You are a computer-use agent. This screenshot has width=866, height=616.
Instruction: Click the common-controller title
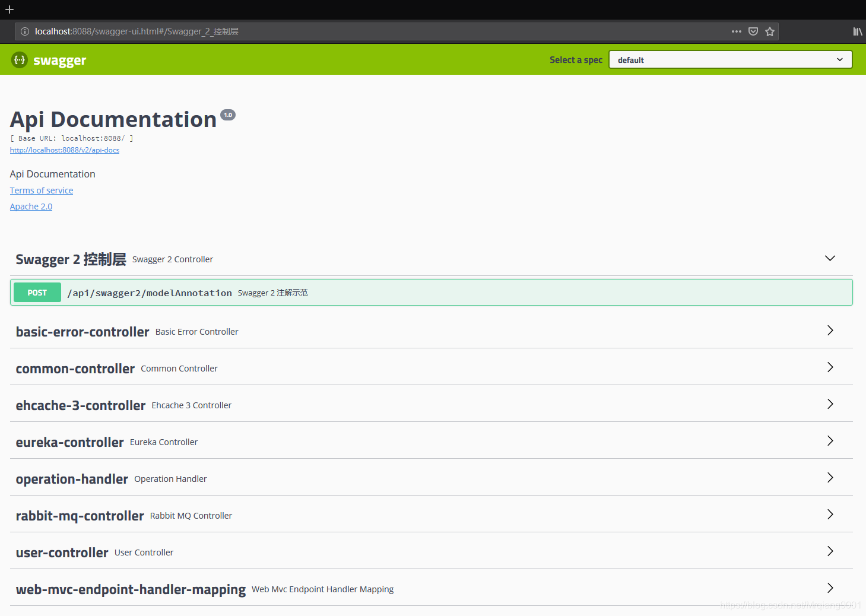[75, 369]
